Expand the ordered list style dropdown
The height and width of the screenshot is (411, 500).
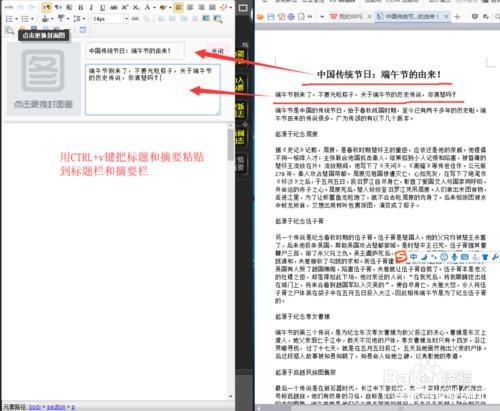tap(17, 19)
